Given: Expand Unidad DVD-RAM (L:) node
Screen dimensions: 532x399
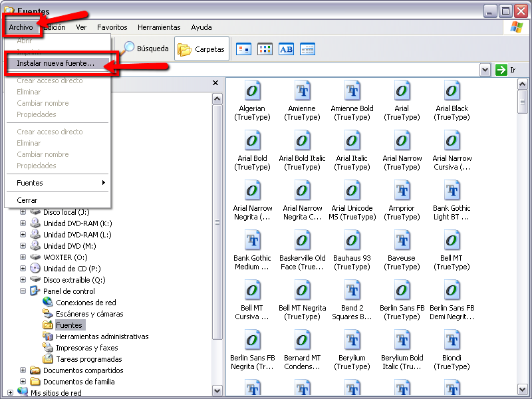Looking at the screenshot, I should coord(23,235).
